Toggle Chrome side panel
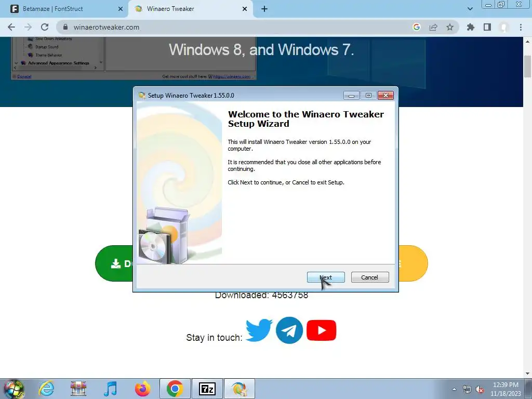 [487, 27]
